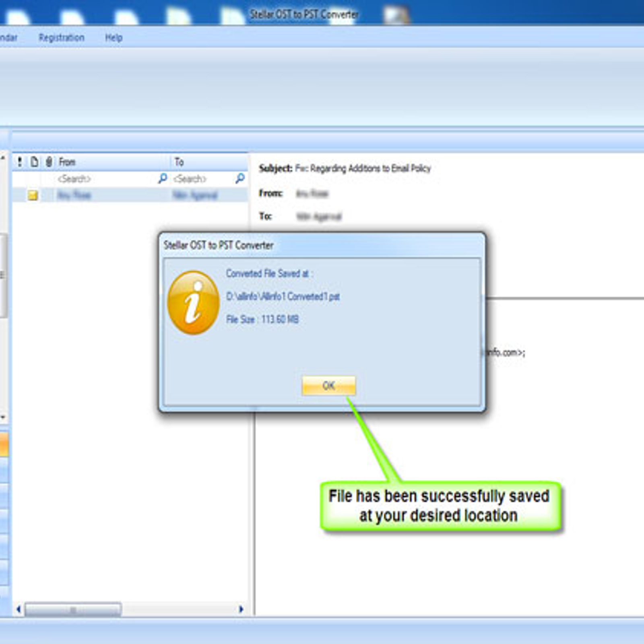Click down arrow of left pane scrollbar
This screenshot has height=644, width=644.
[3, 417]
